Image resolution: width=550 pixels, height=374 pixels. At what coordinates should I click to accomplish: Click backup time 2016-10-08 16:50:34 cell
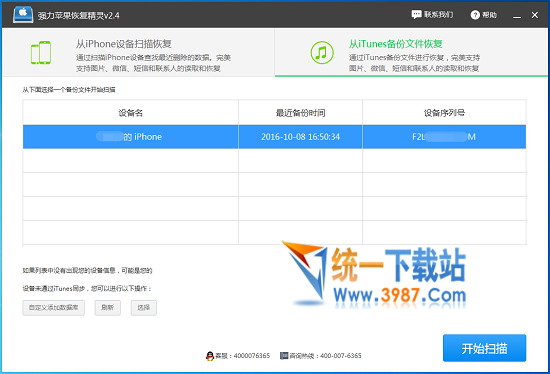tap(300, 137)
